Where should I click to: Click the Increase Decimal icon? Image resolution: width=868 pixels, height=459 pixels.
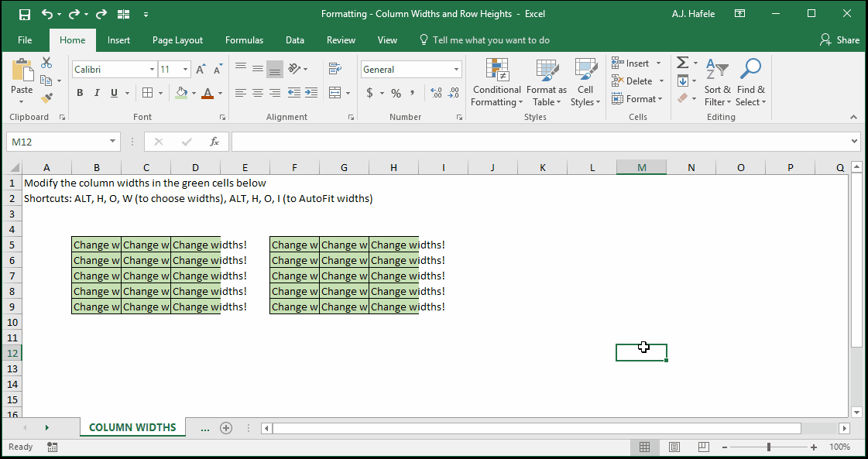436,93
